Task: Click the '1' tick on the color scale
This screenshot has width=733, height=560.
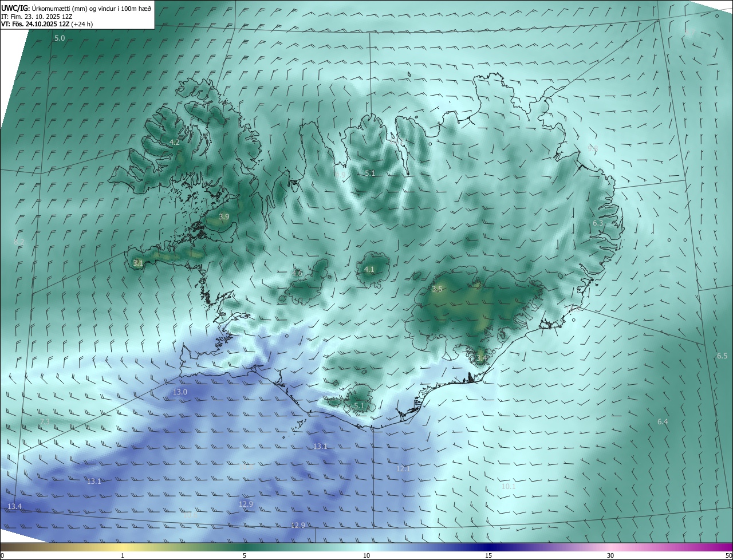Action: click(x=123, y=555)
